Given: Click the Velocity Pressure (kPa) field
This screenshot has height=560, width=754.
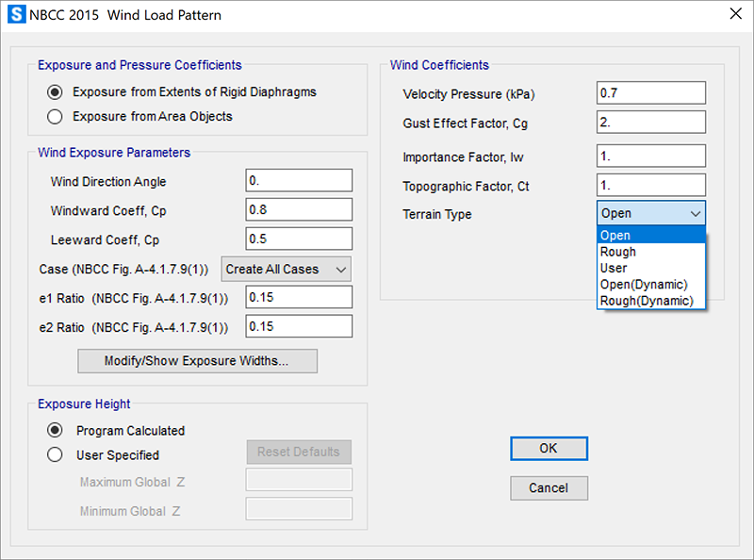Looking at the screenshot, I should [650, 93].
